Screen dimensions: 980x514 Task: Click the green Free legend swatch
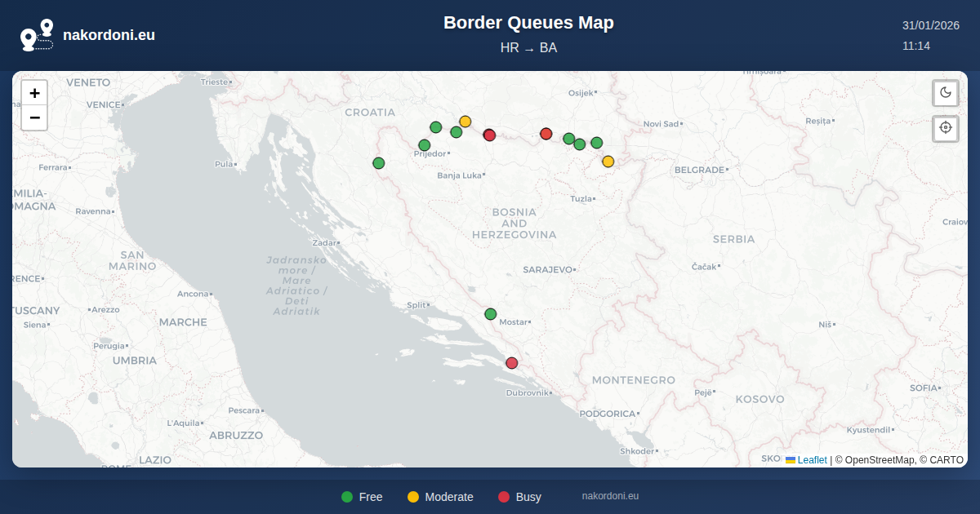tap(347, 497)
